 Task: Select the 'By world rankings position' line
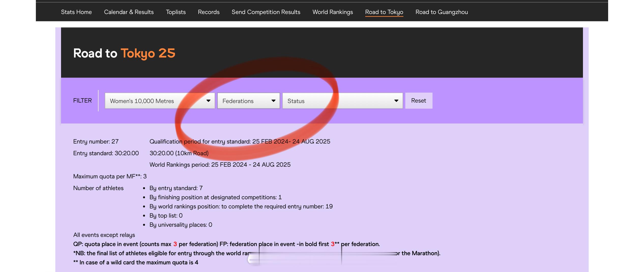pyautogui.click(x=241, y=206)
